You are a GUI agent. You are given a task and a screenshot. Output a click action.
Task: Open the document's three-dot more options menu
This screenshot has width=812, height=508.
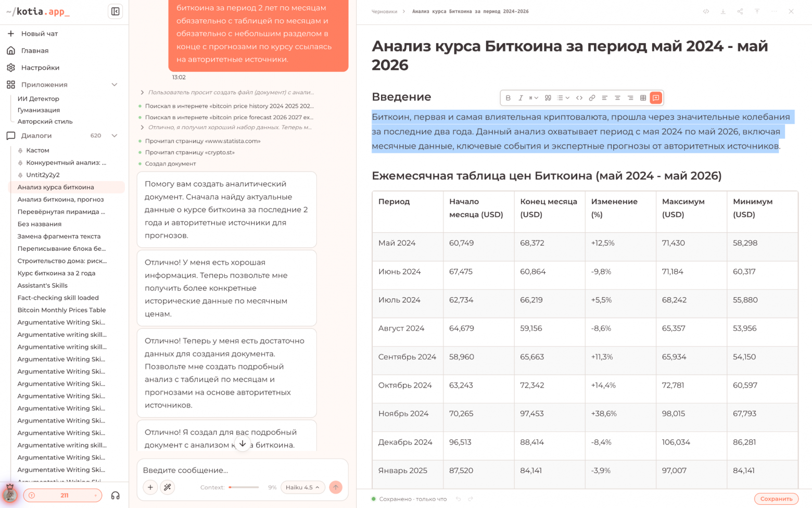[x=774, y=11]
